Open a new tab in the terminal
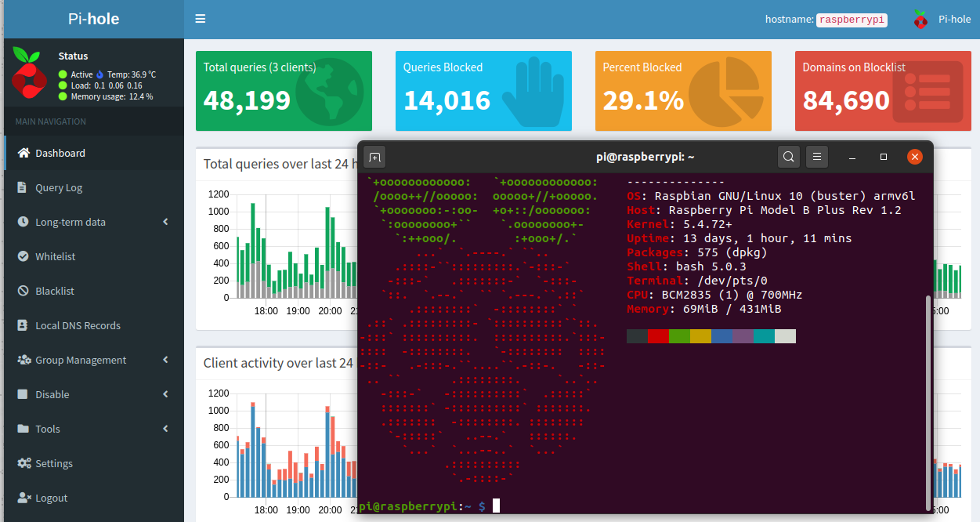Viewport: 980px width, 522px height. pos(374,157)
